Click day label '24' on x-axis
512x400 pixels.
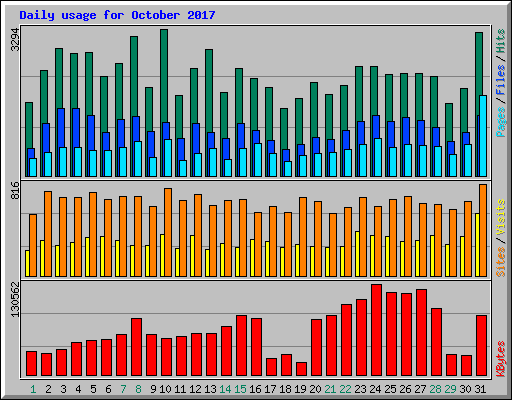coord(375,389)
